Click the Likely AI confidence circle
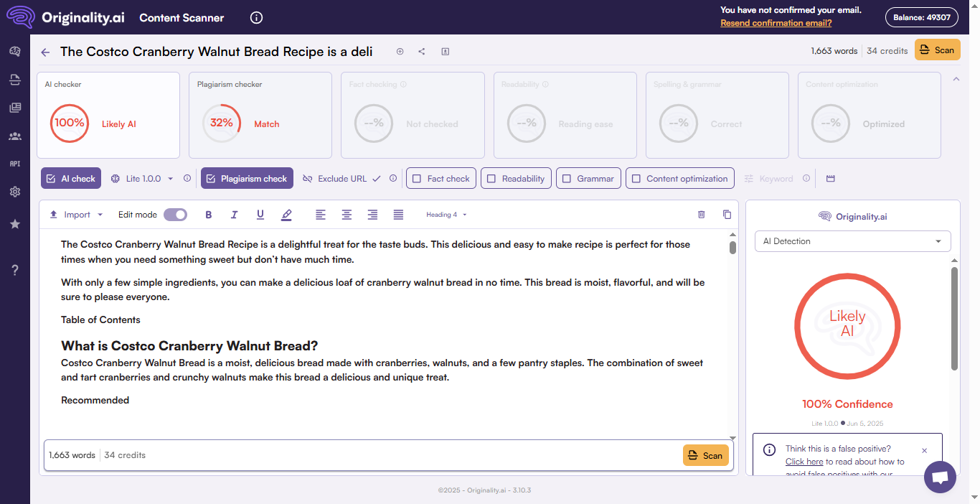Viewport: 980px width, 504px height. (x=847, y=327)
